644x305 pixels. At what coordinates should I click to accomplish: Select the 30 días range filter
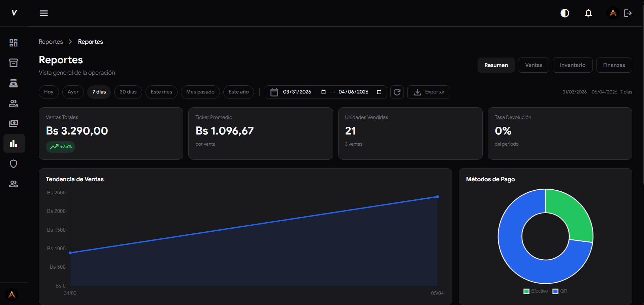pyautogui.click(x=128, y=92)
